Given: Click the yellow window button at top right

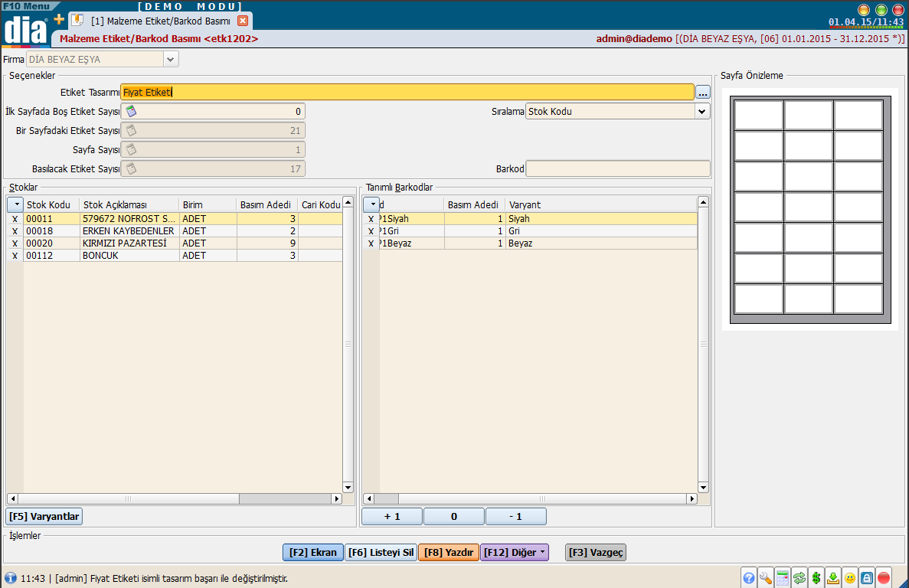Looking at the screenshot, I should (x=864, y=10).
